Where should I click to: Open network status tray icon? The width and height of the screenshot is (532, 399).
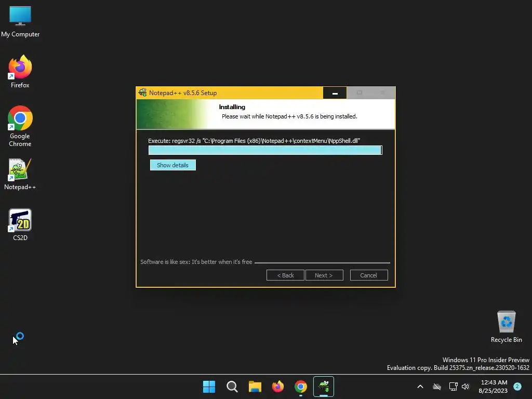[x=453, y=387]
